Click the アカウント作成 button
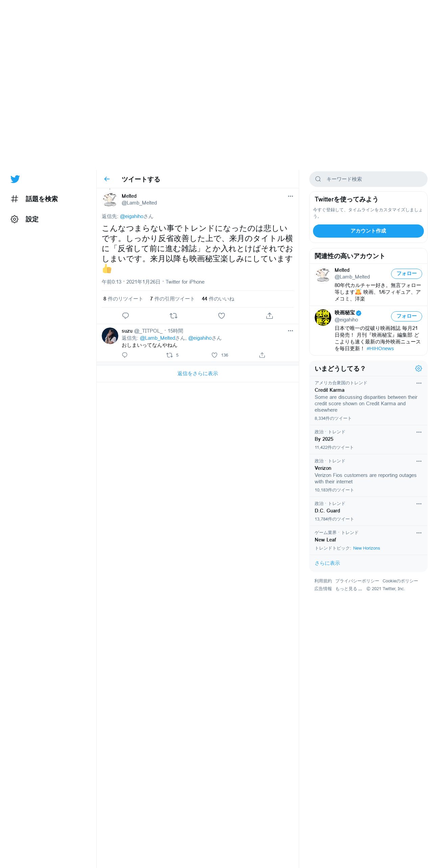 (x=368, y=231)
